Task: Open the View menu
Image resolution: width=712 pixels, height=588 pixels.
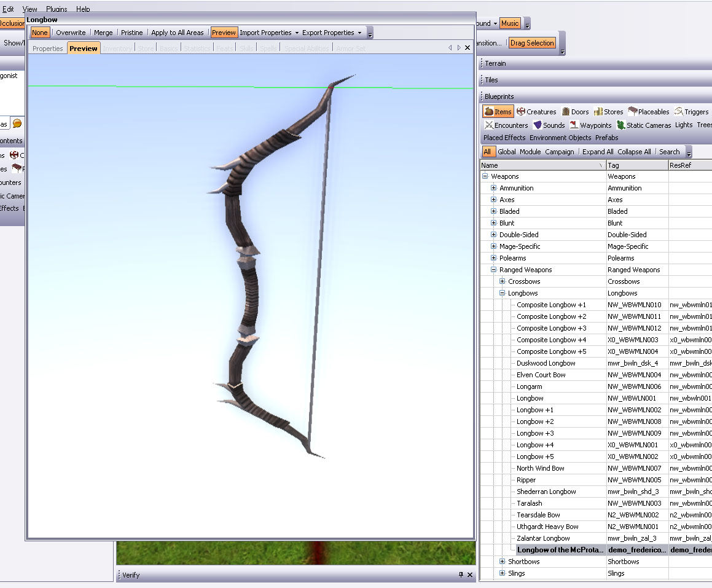Action: pos(30,9)
